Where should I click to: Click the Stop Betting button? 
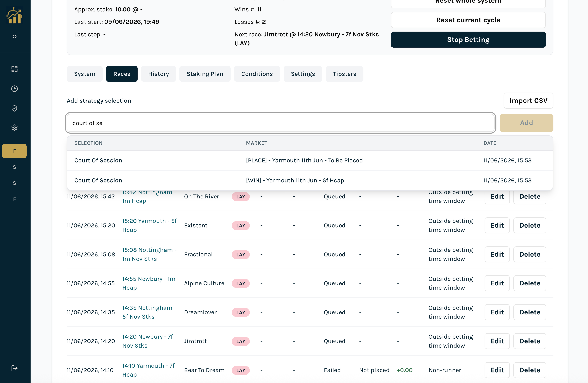468,40
